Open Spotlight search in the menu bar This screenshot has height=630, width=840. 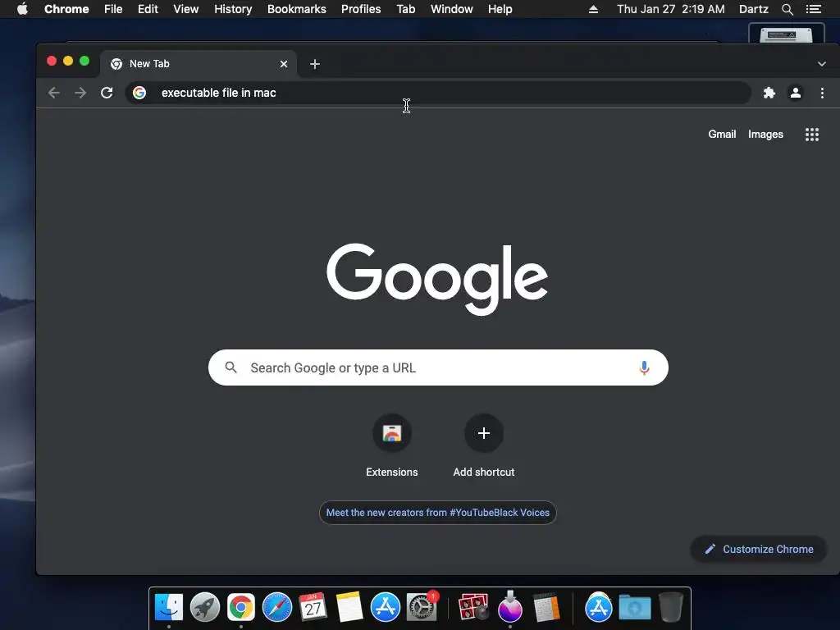coord(787,9)
